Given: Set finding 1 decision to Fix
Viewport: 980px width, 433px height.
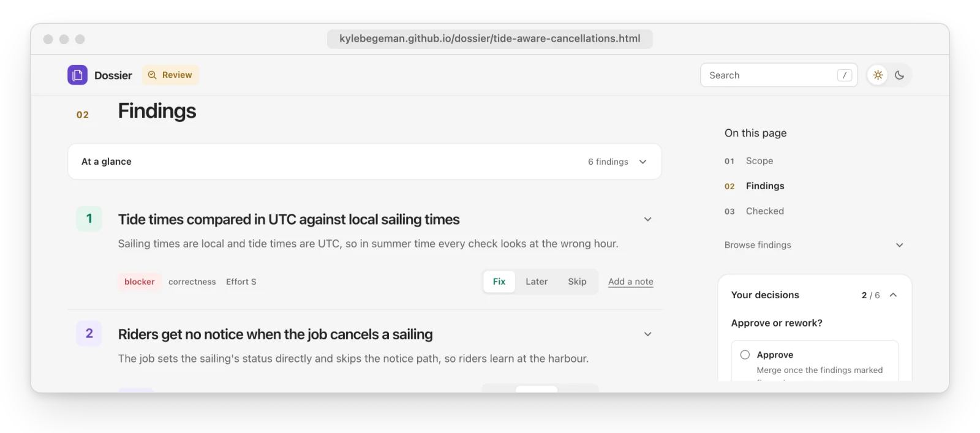Looking at the screenshot, I should point(499,282).
